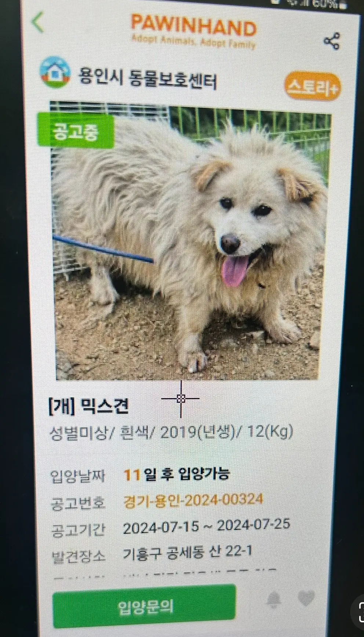364x637 pixels.
Task: Click the notice period 2024-07-15 ~ 2024-07-25
Action: (206, 526)
